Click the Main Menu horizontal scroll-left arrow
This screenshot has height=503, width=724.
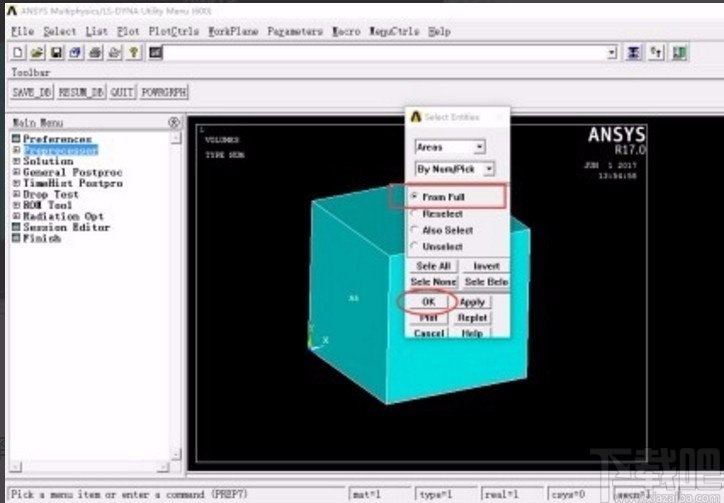[15, 467]
